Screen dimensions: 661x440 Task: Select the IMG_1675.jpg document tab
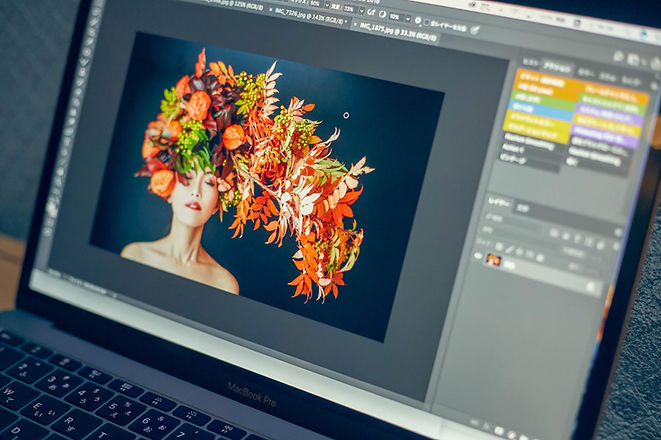pyautogui.click(x=397, y=31)
